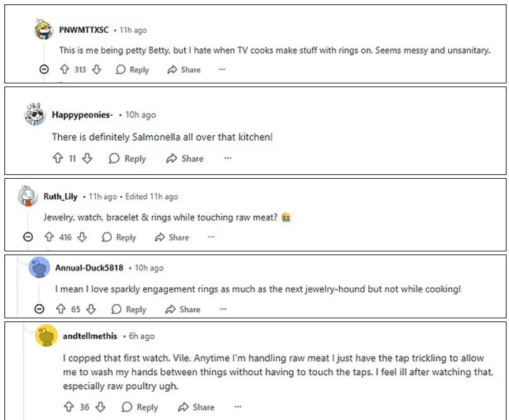The image size is (509, 420).
Task: Upvote andtellmethis's comment with 36 votes
Action: [69, 407]
